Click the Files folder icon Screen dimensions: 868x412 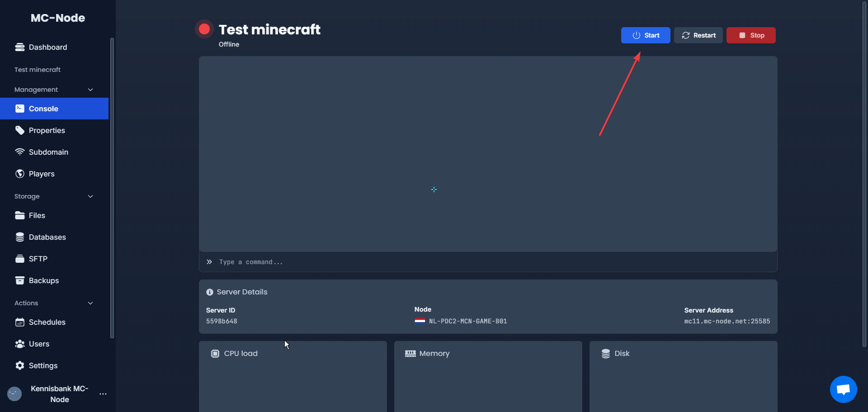click(x=20, y=215)
